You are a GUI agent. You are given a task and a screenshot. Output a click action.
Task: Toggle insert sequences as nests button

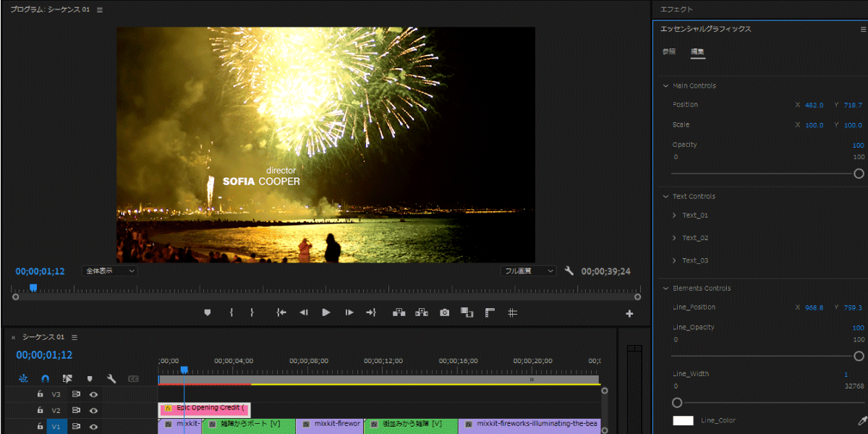click(x=23, y=378)
